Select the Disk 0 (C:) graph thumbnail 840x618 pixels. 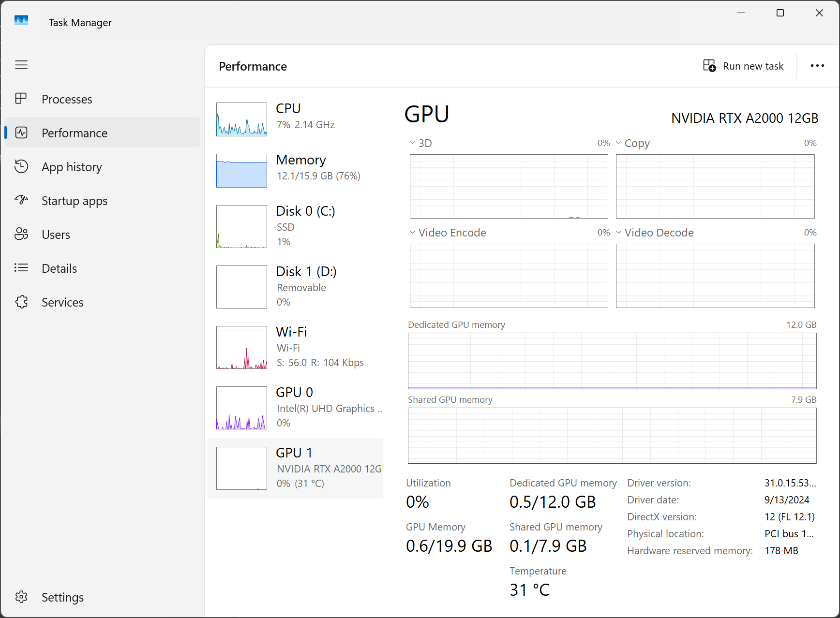coord(241,226)
